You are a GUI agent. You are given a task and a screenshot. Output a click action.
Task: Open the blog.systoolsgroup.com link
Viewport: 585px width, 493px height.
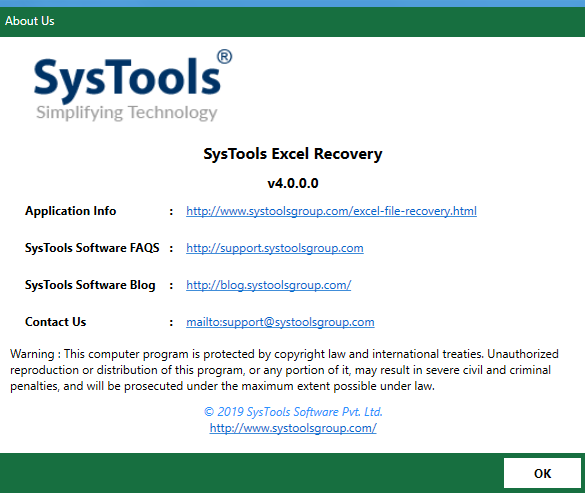[x=269, y=285]
